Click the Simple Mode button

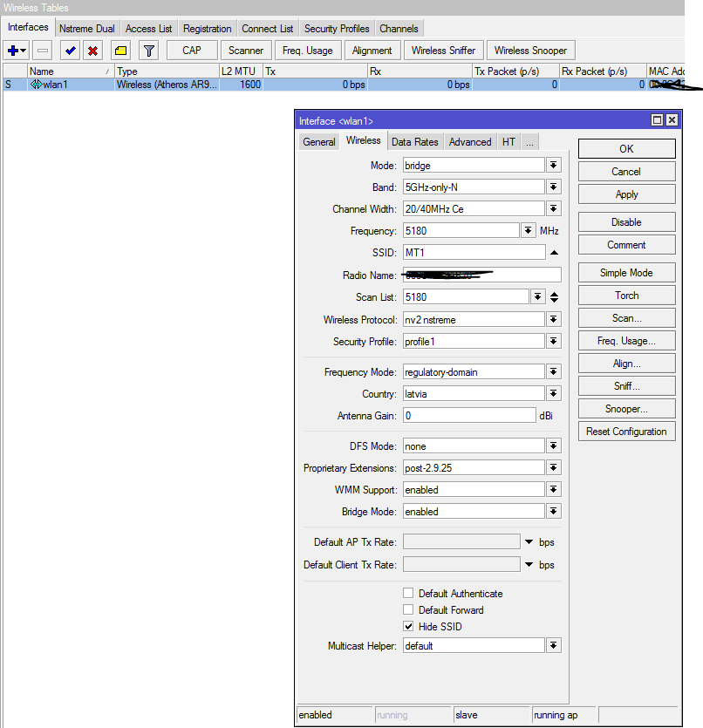(626, 273)
